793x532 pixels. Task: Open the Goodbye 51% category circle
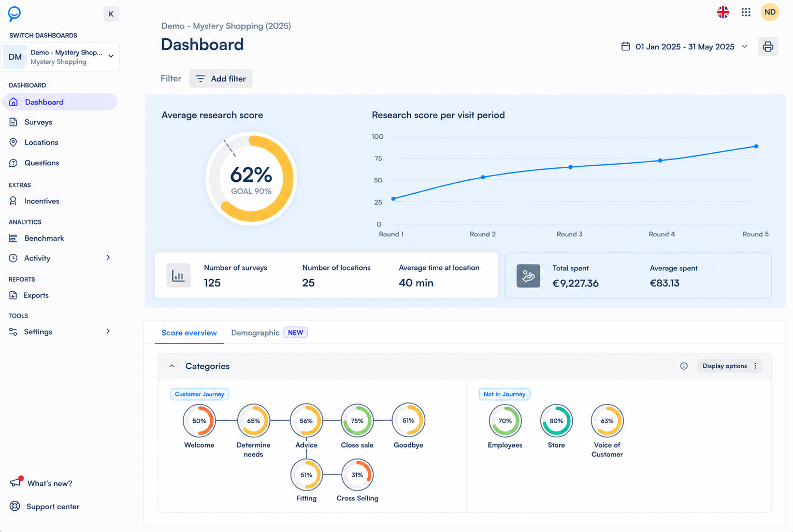click(408, 421)
